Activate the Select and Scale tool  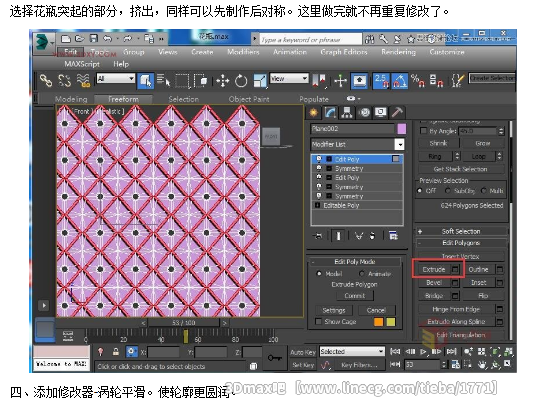[260, 82]
